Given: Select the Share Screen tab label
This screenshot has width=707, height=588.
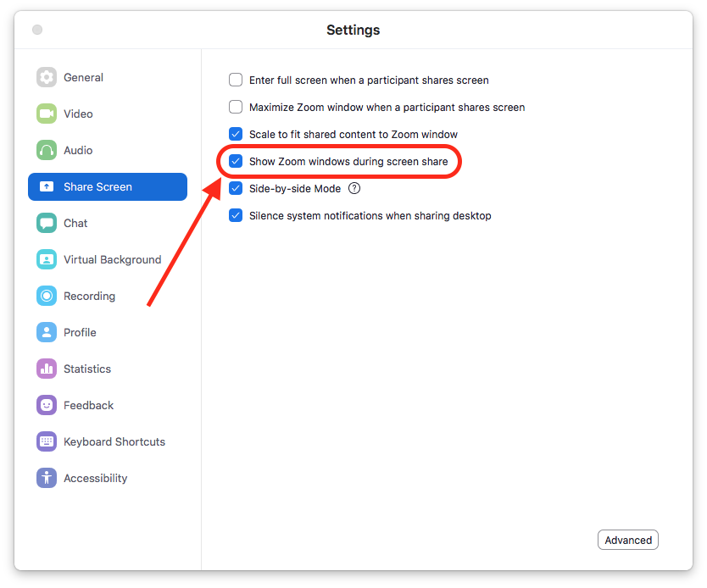Looking at the screenshot, I should pyautogui.click(x=97, y=186).
